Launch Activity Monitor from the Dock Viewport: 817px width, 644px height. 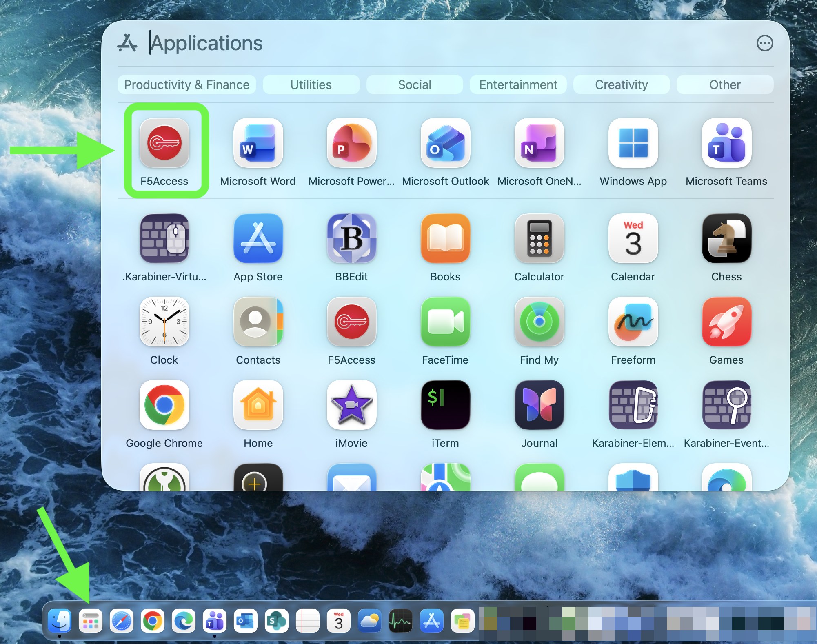(401, 621)
